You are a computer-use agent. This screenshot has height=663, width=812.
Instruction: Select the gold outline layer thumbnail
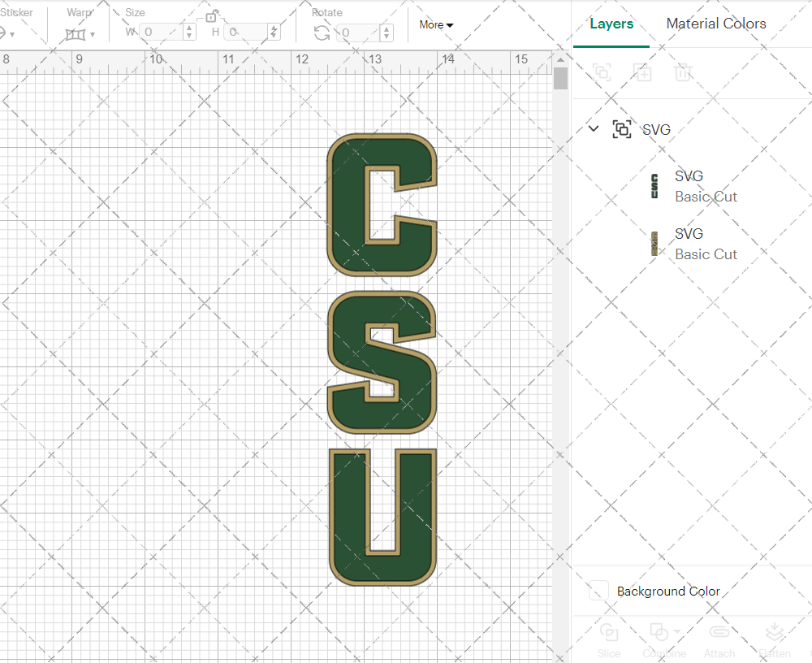coord(654,244)
